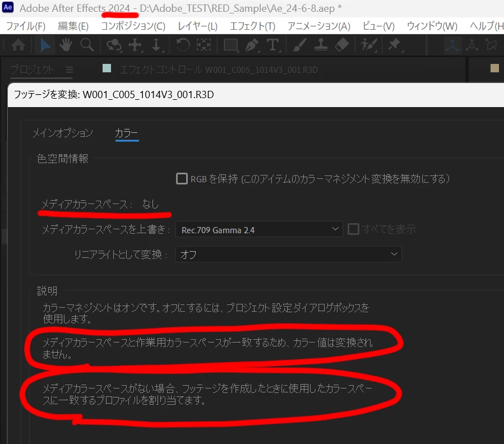Open the ファイル(F) menu
The width and height of the screenshot is (504, 444).
click(x=26, y=26)
